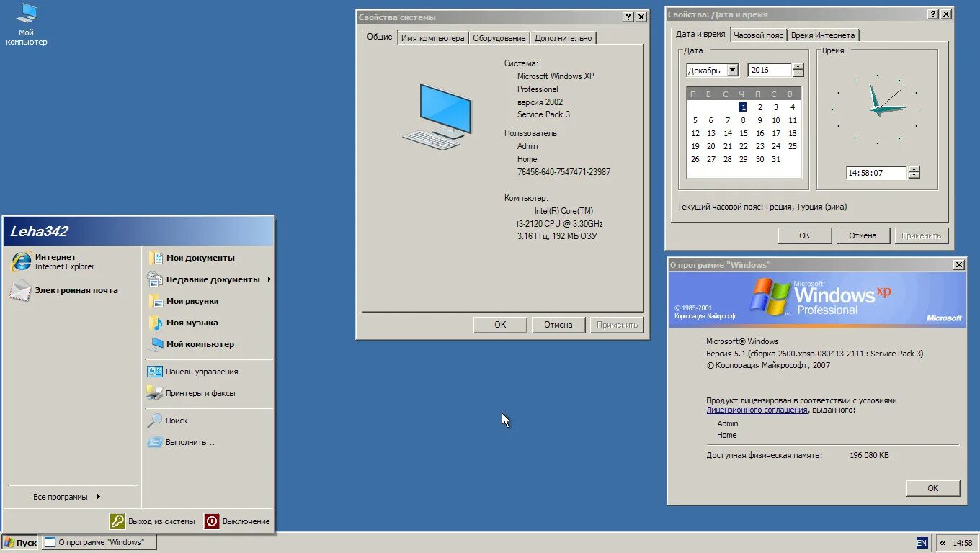
Task: Click OK in Дата и время window
Action: (805, 235)
